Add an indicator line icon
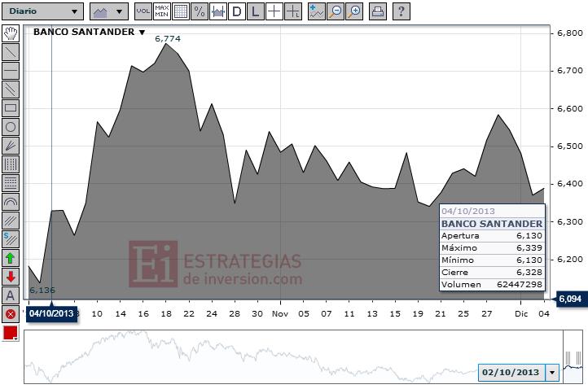 [x=317, y=11]
